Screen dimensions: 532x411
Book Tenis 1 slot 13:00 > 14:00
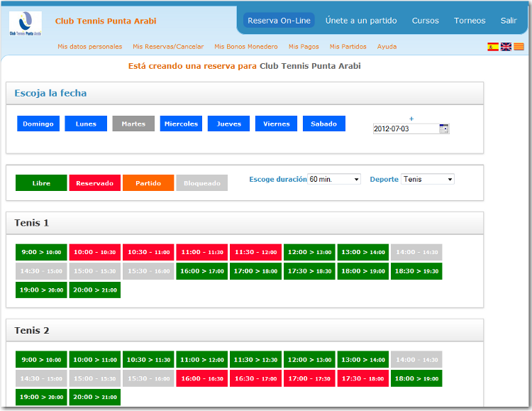[x=363, y=252]
